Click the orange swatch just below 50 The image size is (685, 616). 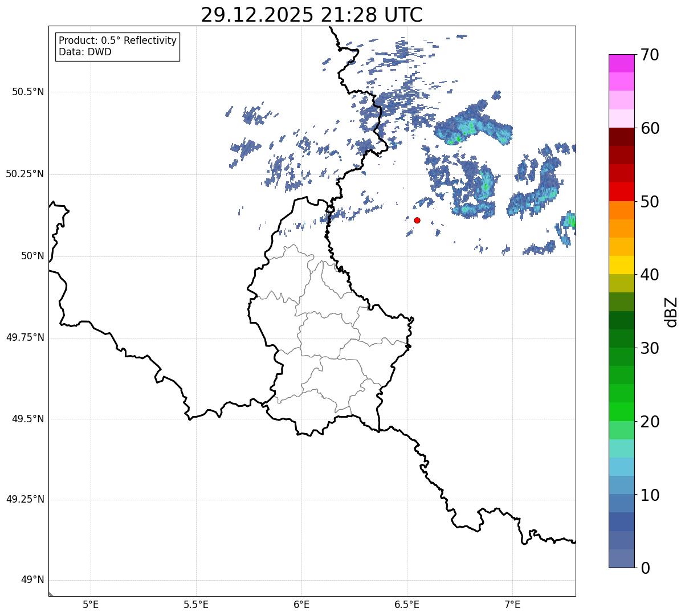pyautogui.click(x=621, y=210)
